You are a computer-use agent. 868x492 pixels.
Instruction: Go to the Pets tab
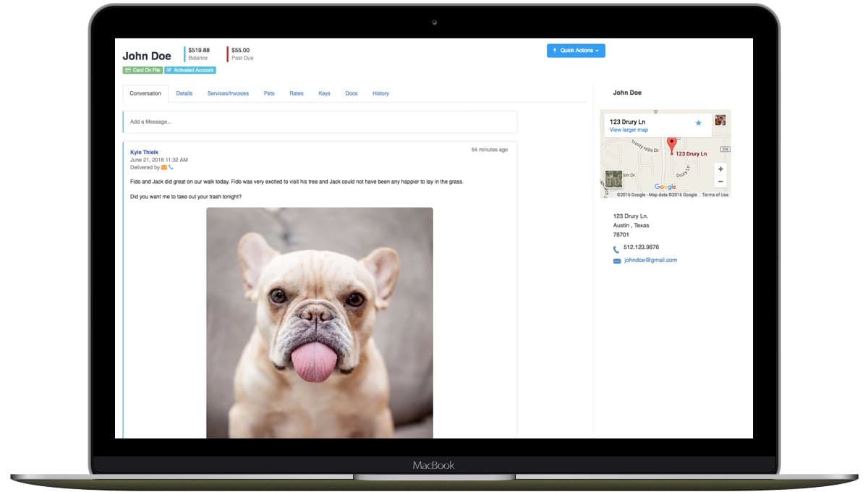coord(269,93)
